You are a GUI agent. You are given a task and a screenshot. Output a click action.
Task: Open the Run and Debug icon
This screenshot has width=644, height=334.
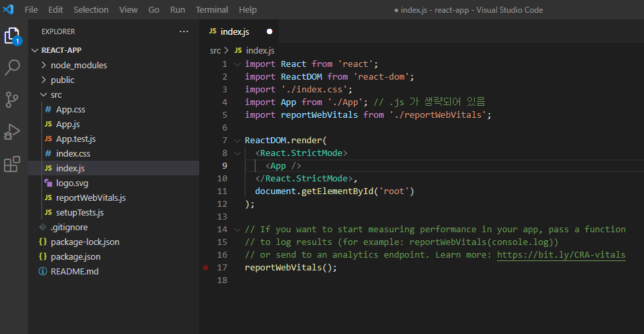(x=12, y=133)
